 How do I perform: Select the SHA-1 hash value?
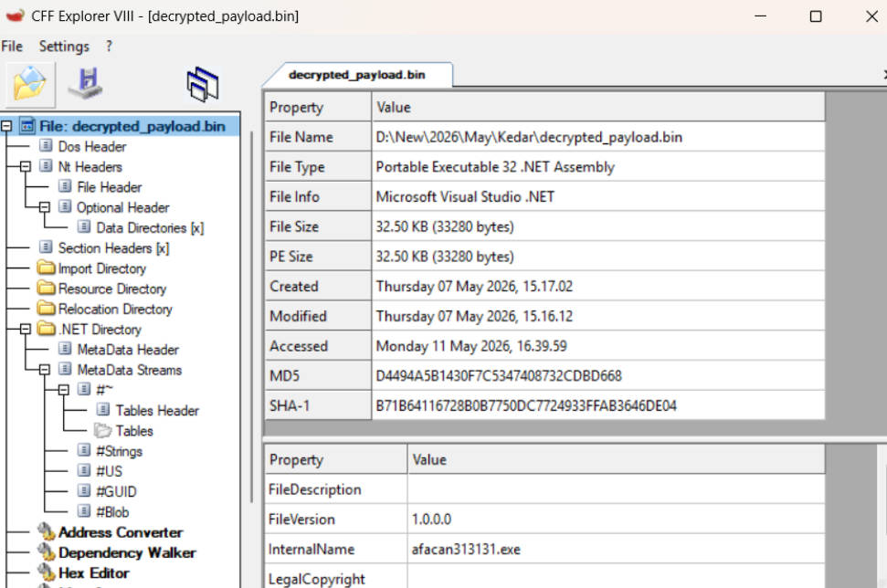pos(526,406)
